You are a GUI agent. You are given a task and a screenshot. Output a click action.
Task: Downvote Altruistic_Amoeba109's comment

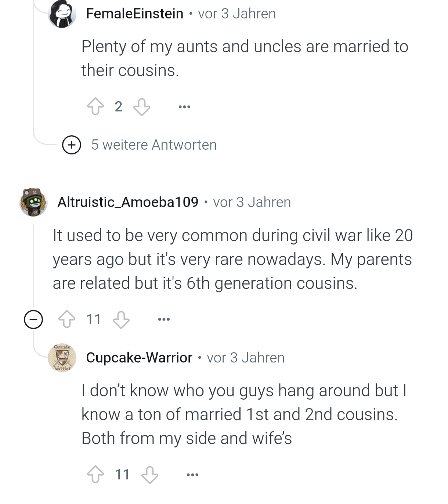(x=121, y=319)
